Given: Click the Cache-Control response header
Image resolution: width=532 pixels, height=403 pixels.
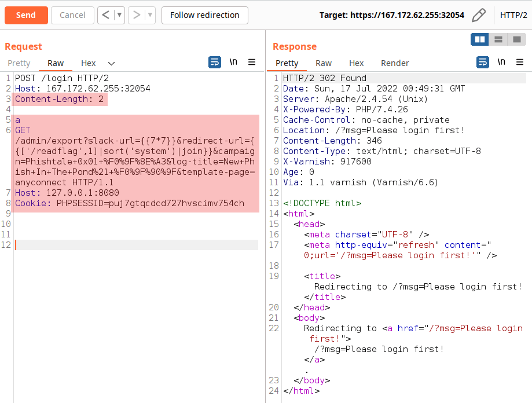Looking at the screenshot, I should click(x=366, y=120).
